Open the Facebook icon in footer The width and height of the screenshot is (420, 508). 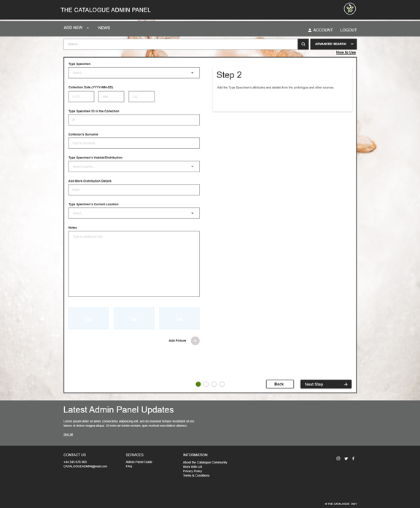pos(353,458)
